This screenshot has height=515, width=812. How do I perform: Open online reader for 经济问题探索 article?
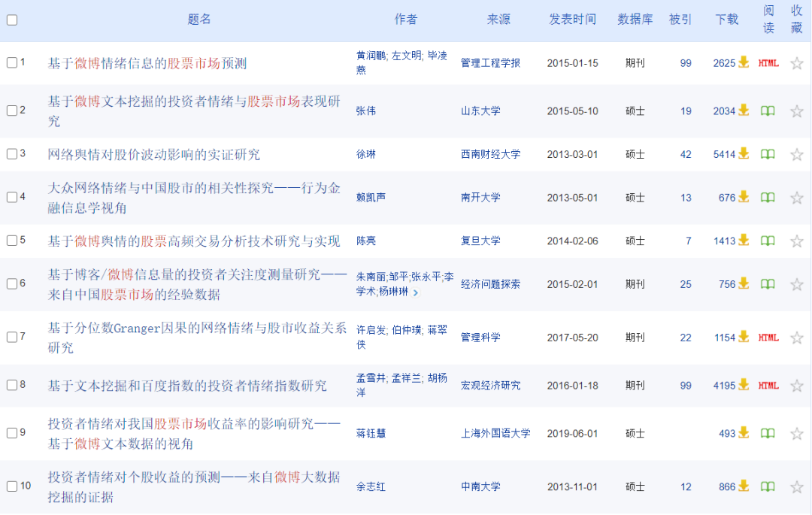pos(768,284)
